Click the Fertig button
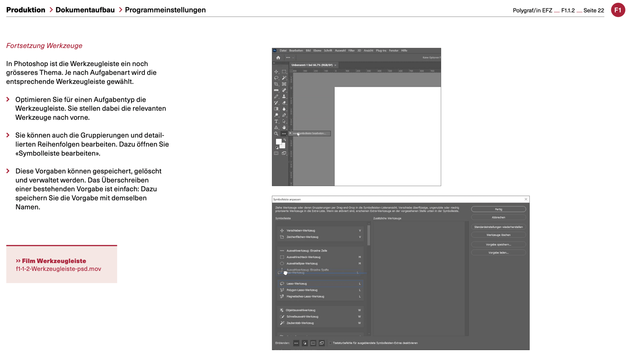This screenshot has height=364, width=630. click(498, 209)
